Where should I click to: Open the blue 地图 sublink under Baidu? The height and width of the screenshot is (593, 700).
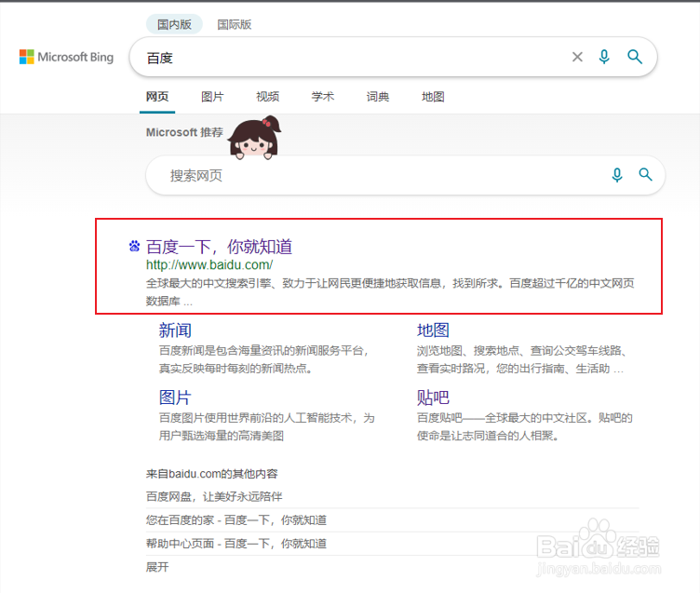pos(433,330)
